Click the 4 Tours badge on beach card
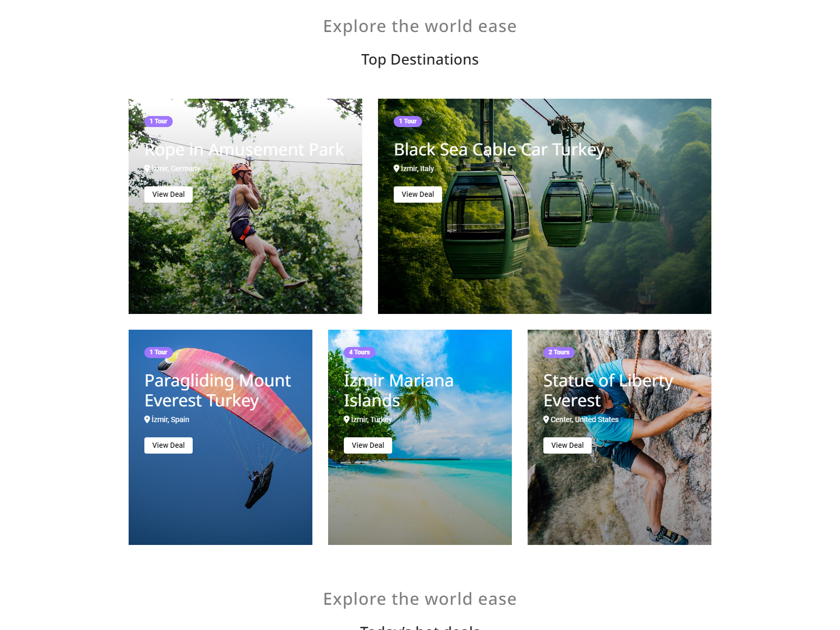 coord(360,352)
